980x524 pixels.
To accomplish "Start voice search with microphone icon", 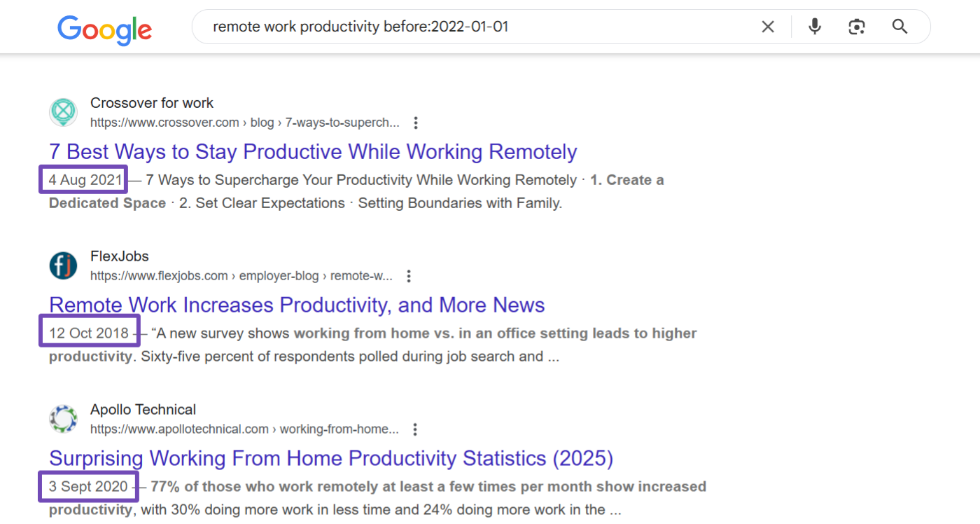I will (814, 27).
